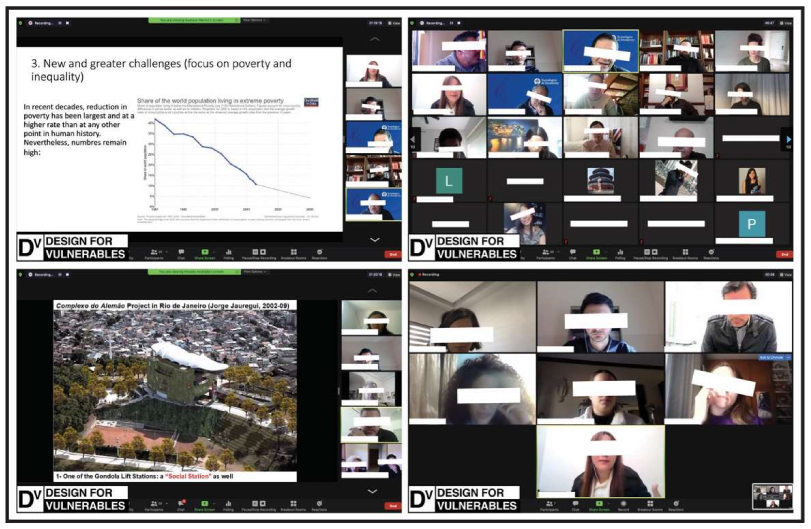Click End in the 25-tile gallery window
This screenshot has width=811, height=529.
pyautogui.click(x=783, y=254)
